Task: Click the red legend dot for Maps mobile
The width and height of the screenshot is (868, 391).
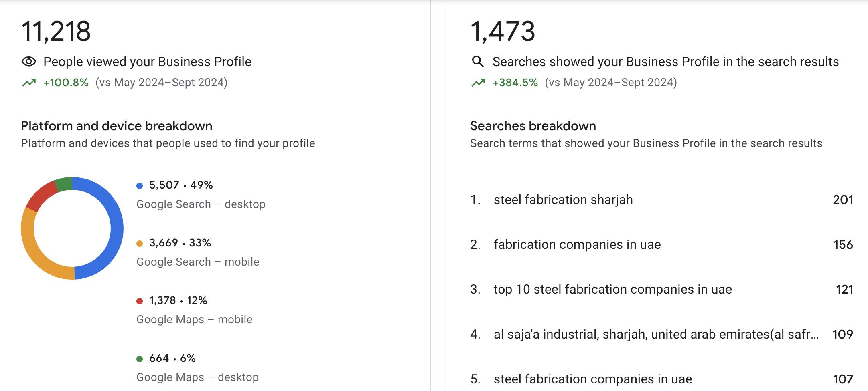Action: (x=140, y=301)
